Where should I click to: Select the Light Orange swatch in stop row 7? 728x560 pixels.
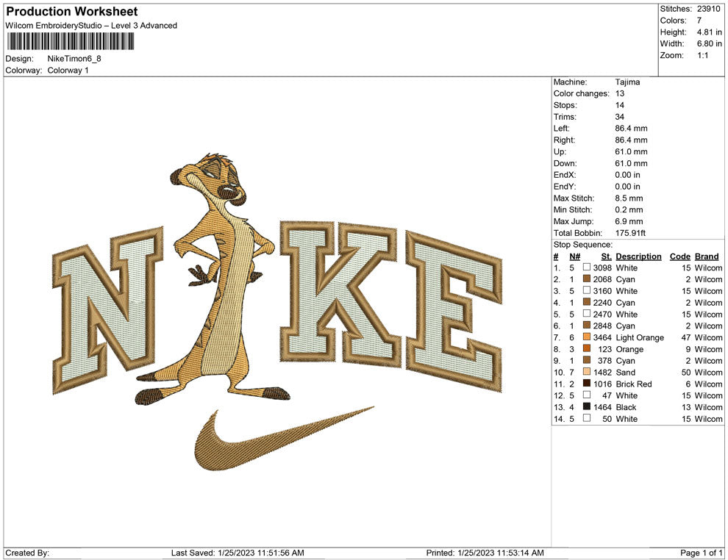pyautogui.click(x=586, y=337)
